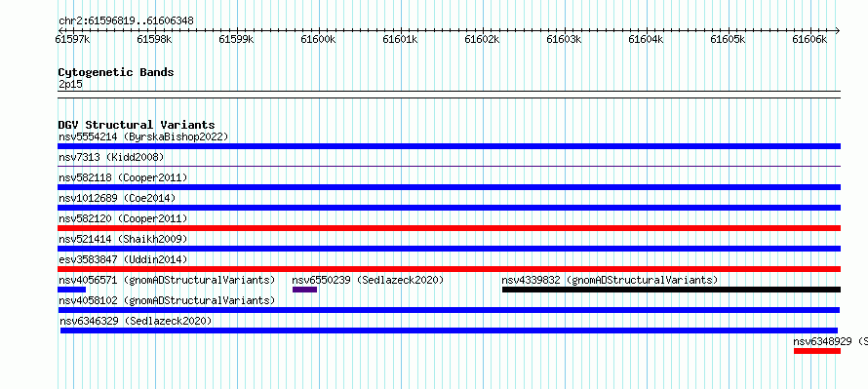This screenshot has width=868, height=389.
Task: Select the purple nsv6550239 (Sedlazeck2020) bar
Action: (x=304, y=290)
